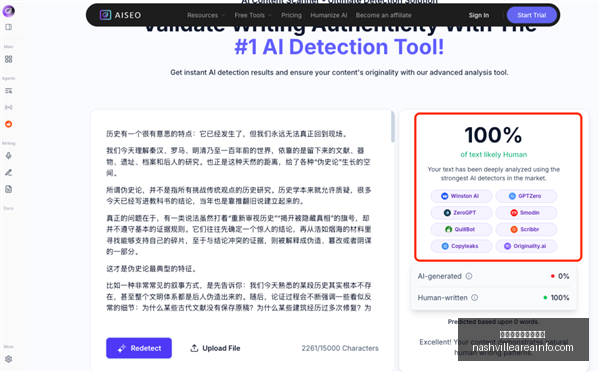This screenshot has width=600, height=372.
Task: Open the settings gear in the sidebar
Action: tap(8, 359)
